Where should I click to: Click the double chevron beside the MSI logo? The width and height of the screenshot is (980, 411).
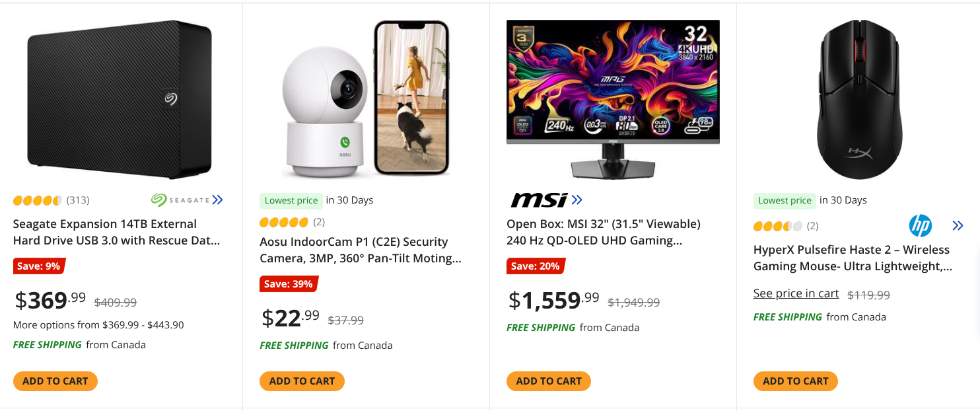click(x=577, y=200)
